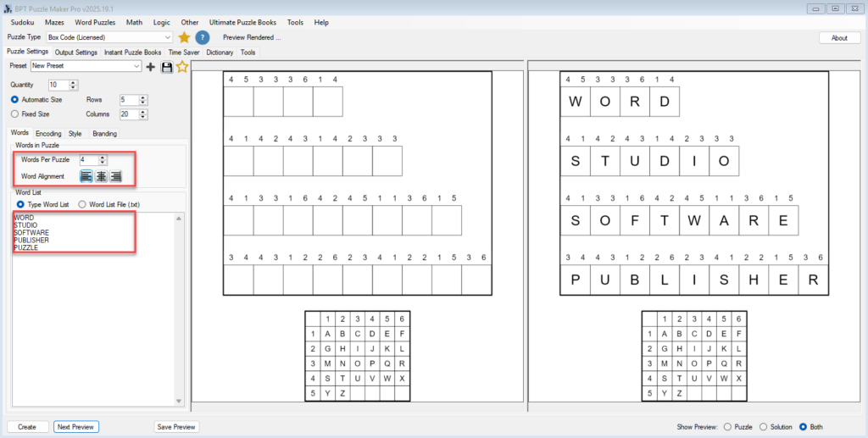The height and width of the screenshot is (438, 868).
Task: Open the Word Puzzles menu
Action: [94, 22]
